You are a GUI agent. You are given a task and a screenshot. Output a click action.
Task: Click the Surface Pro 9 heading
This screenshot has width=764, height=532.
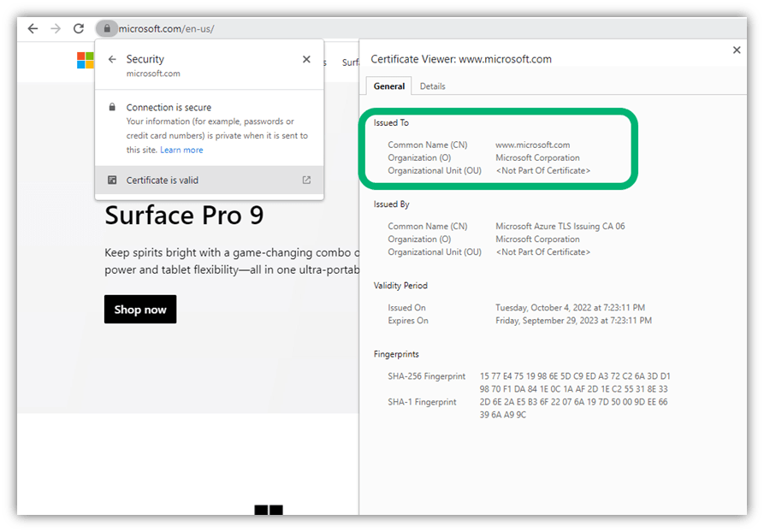(x=184, y=216)
